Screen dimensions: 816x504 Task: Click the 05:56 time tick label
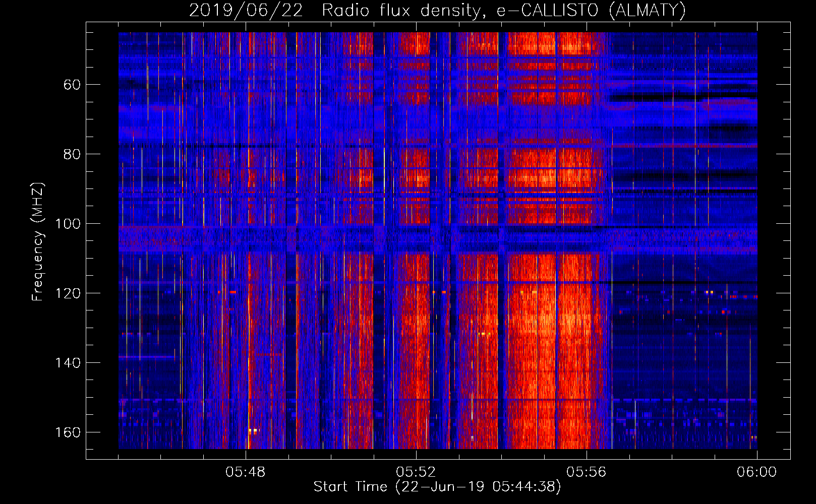click(587, 472)
